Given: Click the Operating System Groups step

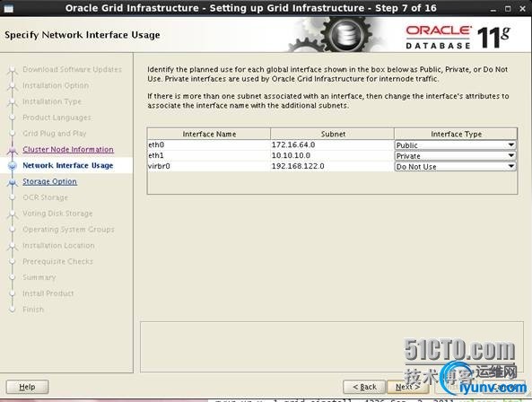Looking at the screenshot, I should coord(68,230).
